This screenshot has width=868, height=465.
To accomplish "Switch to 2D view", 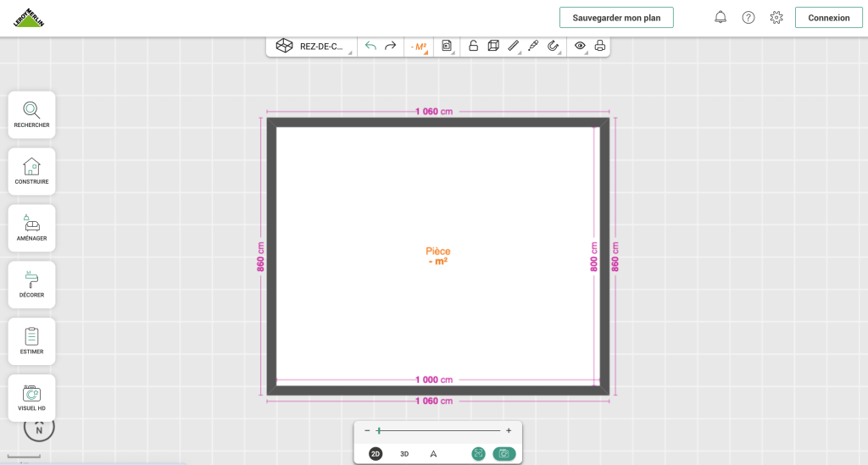I will coord(376,454).
